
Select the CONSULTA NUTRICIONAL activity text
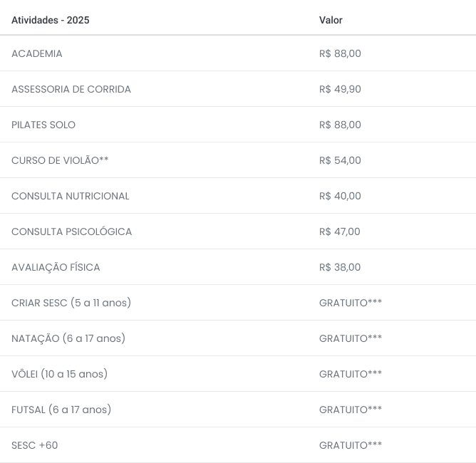coord(71,196)
